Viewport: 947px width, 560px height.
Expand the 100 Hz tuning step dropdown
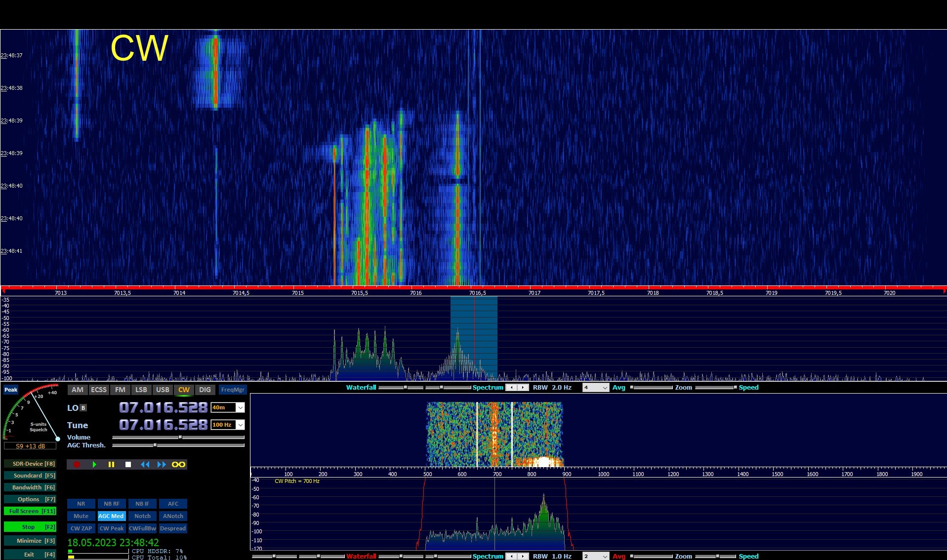pos(240,425)
